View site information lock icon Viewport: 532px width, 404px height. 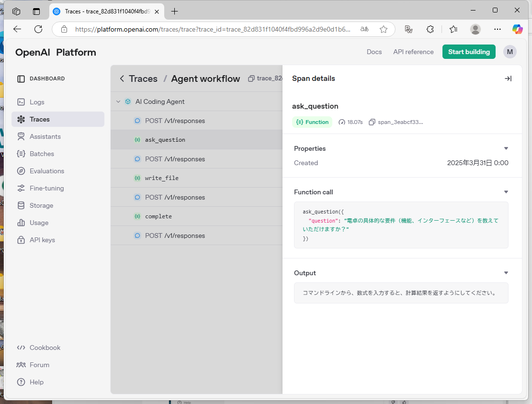pyautogui.click(x=64, y=29)
